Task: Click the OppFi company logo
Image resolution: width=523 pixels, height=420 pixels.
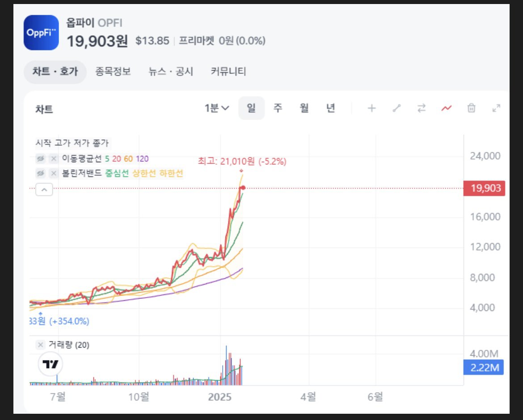Action: 41,33
